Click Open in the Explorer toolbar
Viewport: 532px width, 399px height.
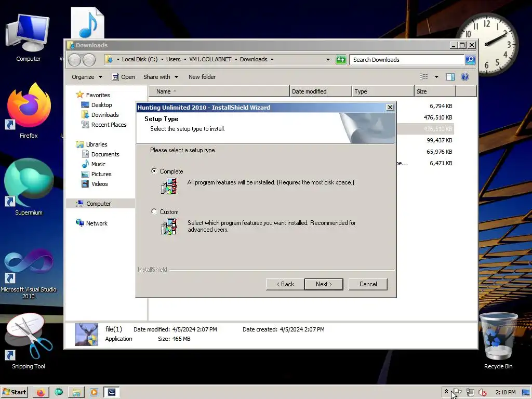click(124, 77)
